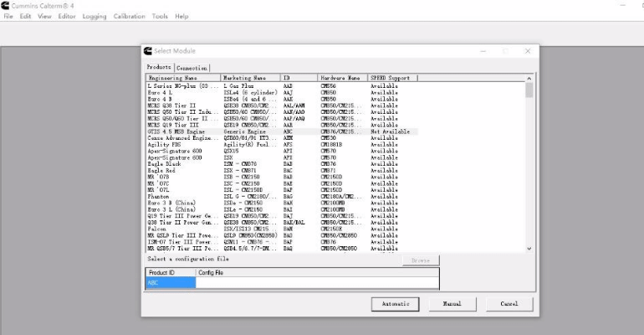This screenshot has width=644, height=335.
Task: Click the CM2150E hardware name cell
Action: 331,229
